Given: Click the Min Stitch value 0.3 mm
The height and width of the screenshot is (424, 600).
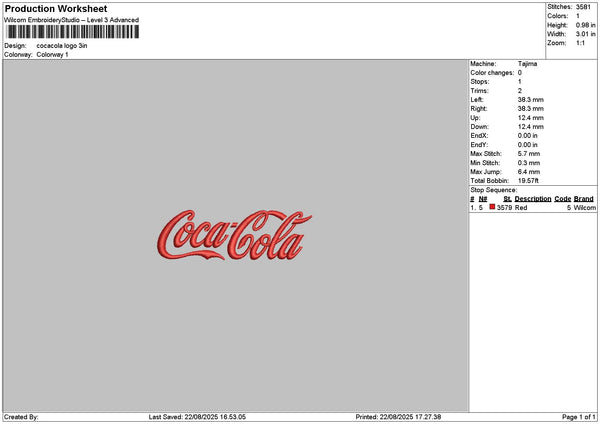Looking at the screenshot, I should 529,163.
